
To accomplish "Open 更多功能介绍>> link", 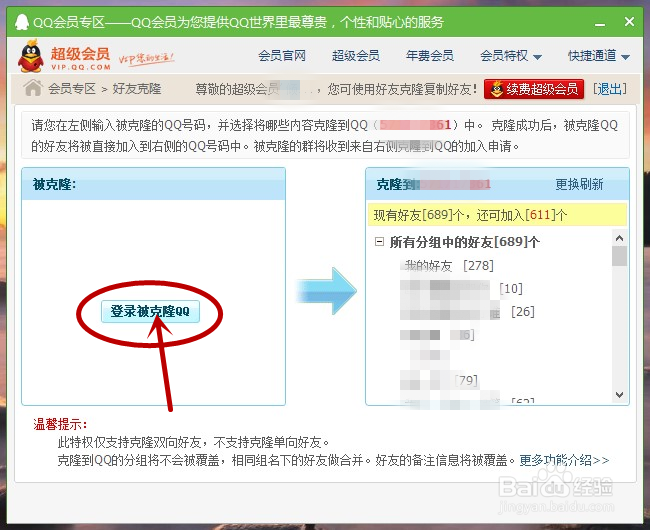I will 564,460.
